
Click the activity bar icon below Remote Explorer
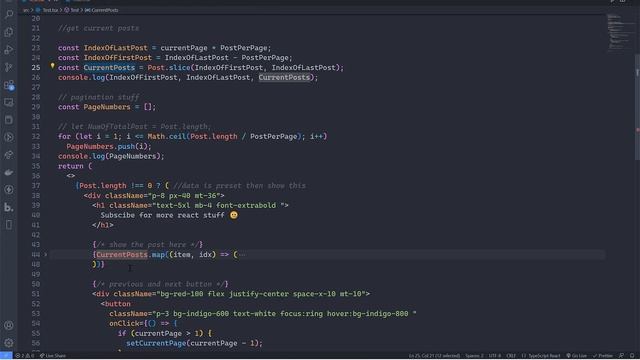pyautogui.click(x=9, y=120)
